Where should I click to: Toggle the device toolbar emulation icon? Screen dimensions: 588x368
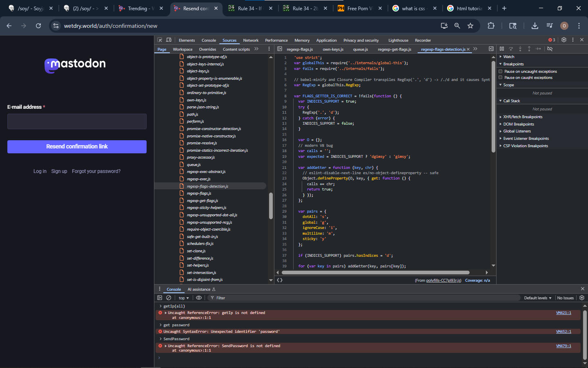169,40
